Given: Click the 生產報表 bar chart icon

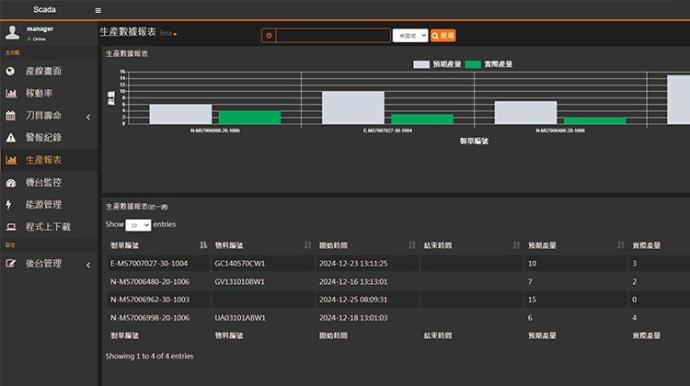Looking at the screenshot, I should pos(11,160).
